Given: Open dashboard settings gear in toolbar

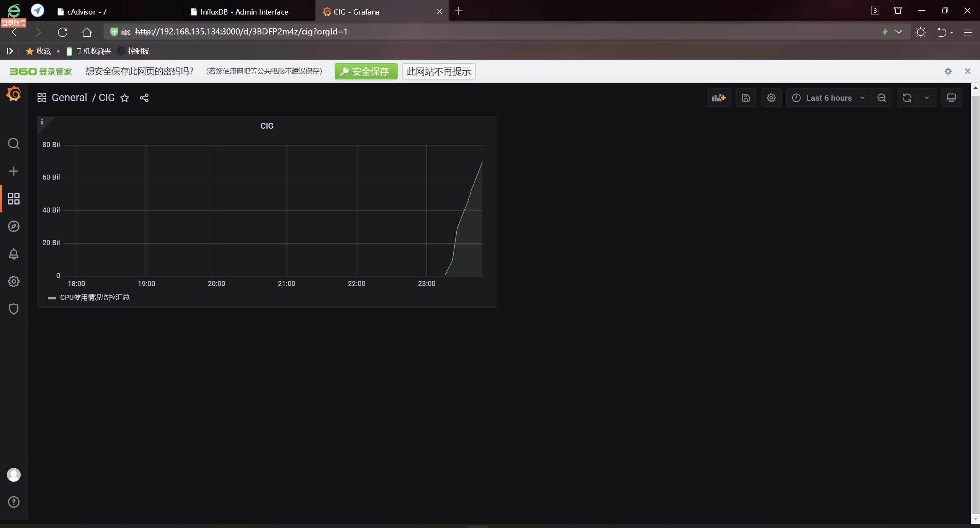Looking at the screenshot, I should tap(771, 98).
